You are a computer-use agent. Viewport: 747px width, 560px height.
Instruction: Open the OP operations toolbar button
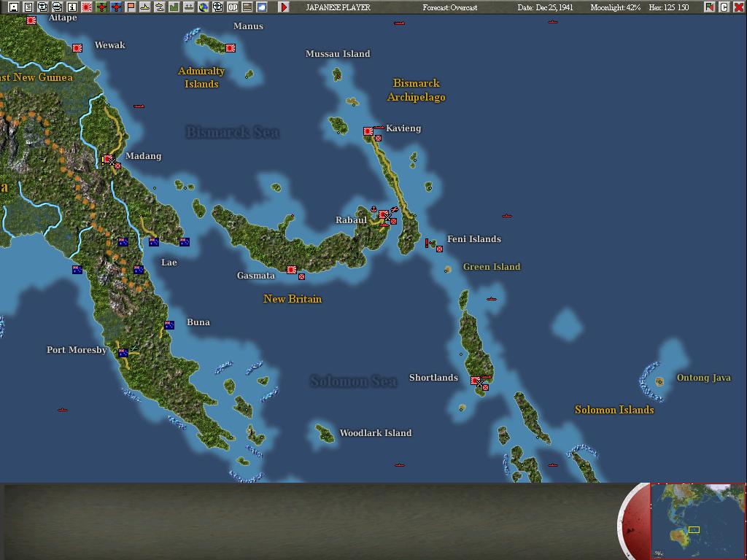coord(233,7)
